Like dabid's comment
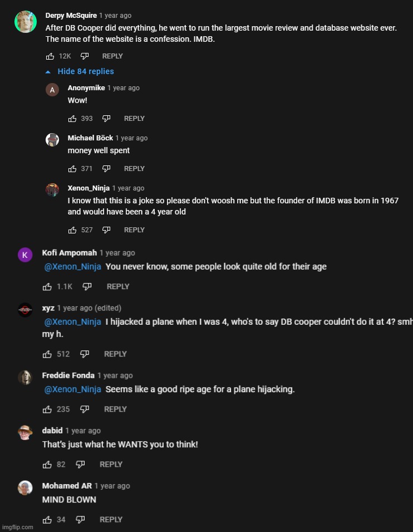Screen dimensions: 413x532 pos(47,465)
